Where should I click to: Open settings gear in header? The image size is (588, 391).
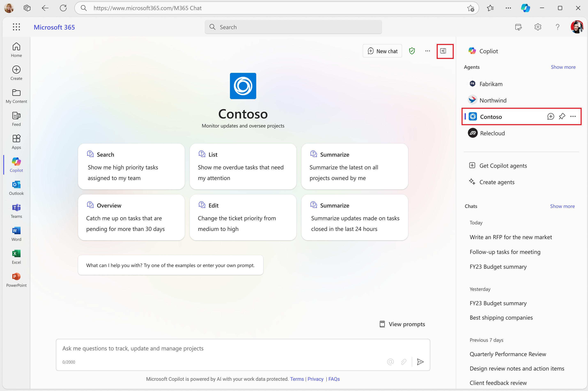pyautogui.click(x=538, y=27)
